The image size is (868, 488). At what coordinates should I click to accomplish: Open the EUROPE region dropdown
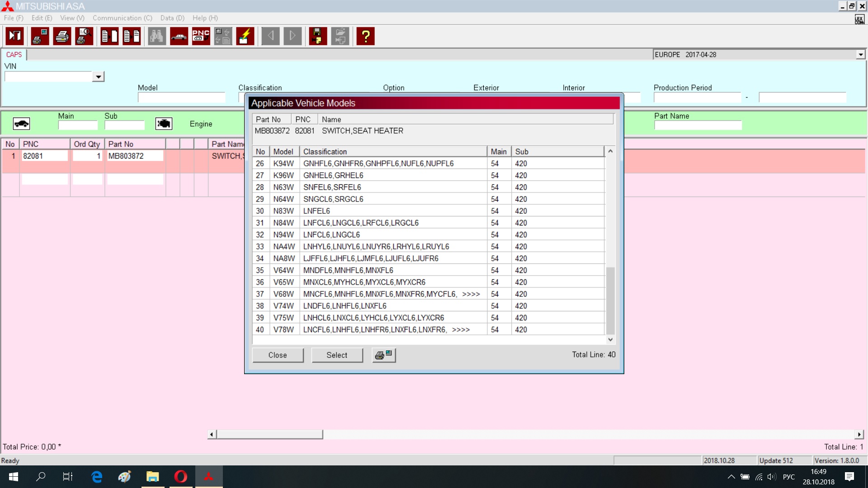point(860,55)
